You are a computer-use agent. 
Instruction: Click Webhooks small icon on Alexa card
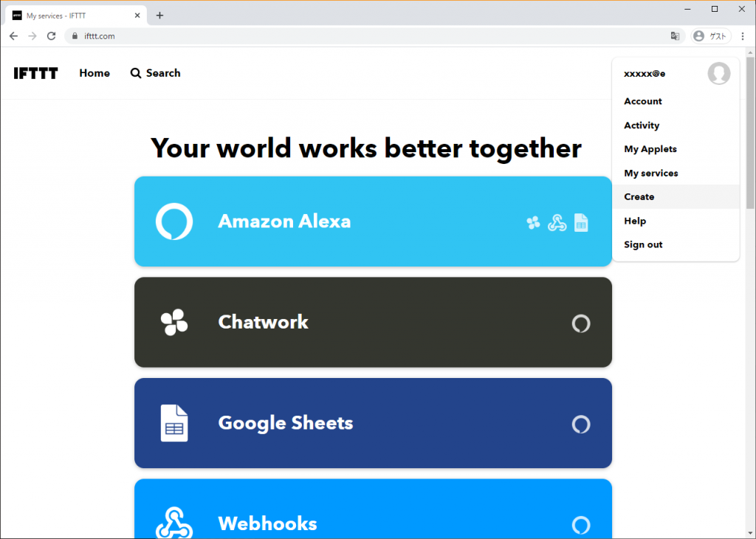[557, 223]
